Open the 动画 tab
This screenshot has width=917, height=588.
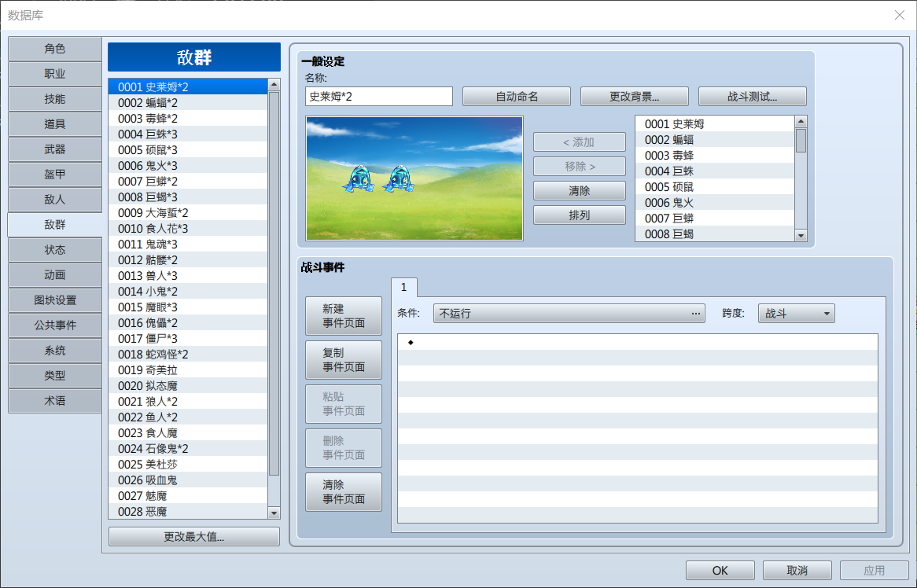[x=55, y=274]
